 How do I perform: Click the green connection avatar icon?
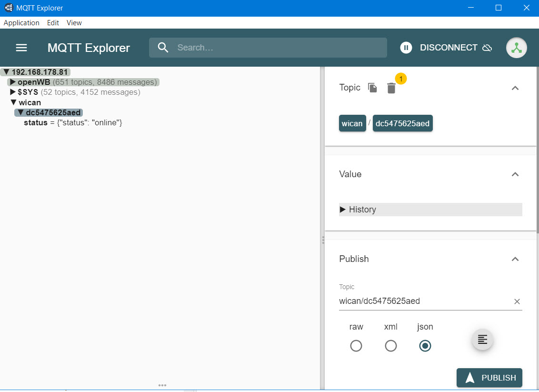tap(516, 48)
